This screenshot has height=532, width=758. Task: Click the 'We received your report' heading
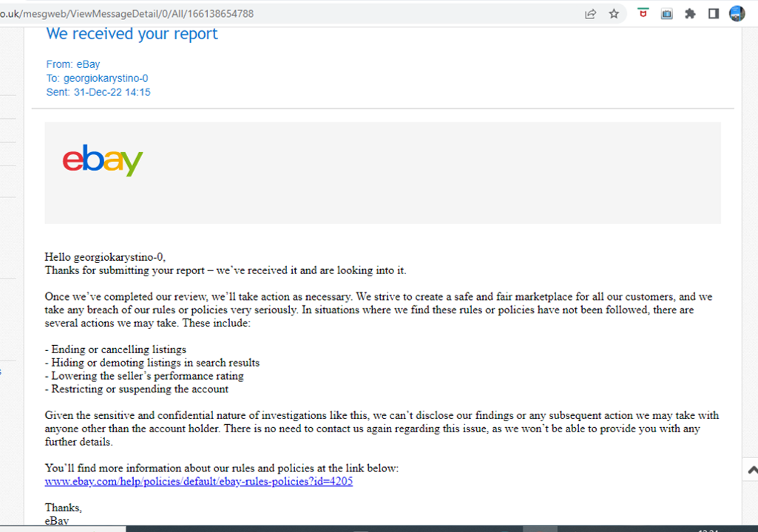(x=132, y=33)
